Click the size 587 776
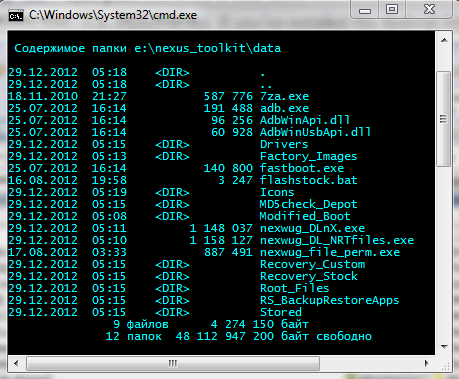This screenshot has height=379, width=459. tap(228, 96)
